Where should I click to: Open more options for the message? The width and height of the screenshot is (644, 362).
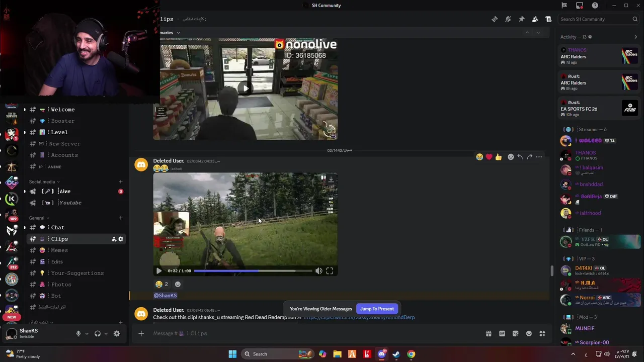click(539, 157)
